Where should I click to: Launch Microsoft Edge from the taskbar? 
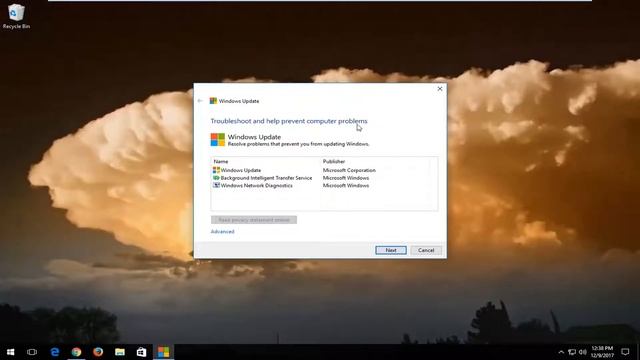(55, 352)
